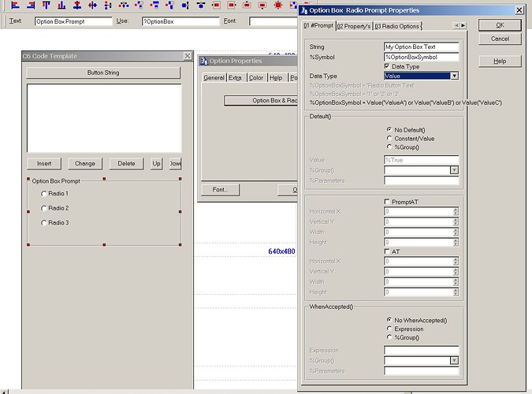The width and height of the screenshot is (532, 394).
Task: Click the Text field Option Box Prompt
Action: coord(73,21)
